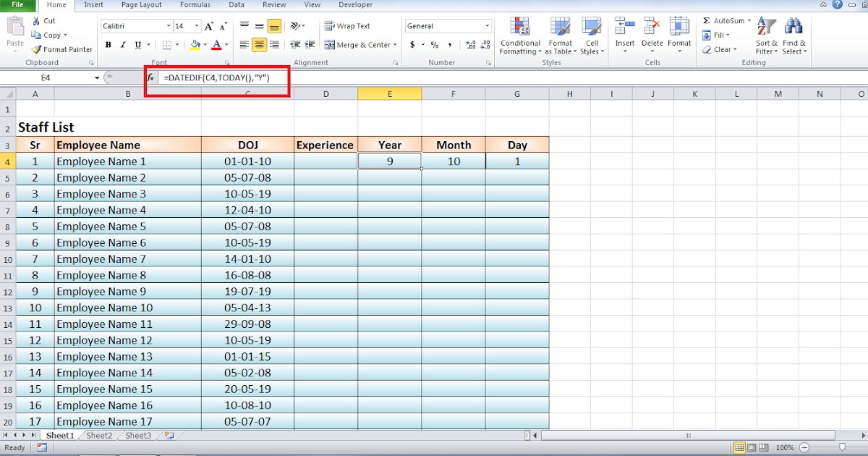The image size is (868, 456).
Task: Click the Increase Decimal icon
Action: point(470,44)
